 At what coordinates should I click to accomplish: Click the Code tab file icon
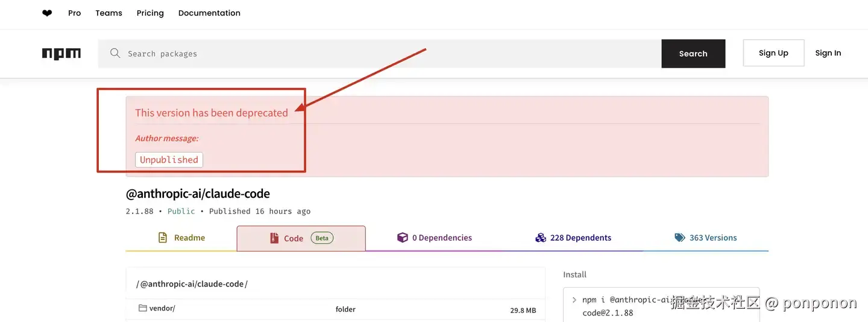coord(274,238)
